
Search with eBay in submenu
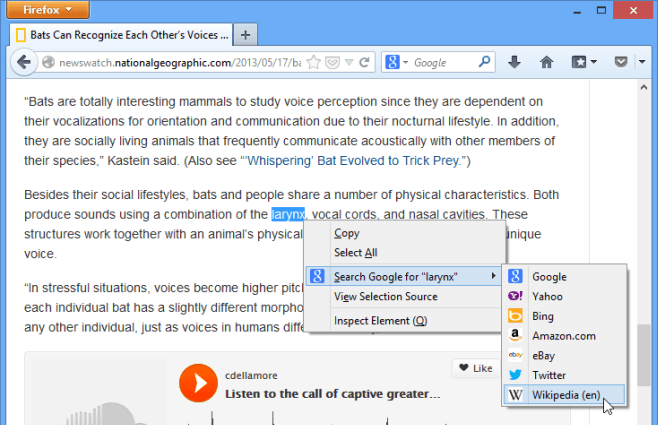(x=564, y=355)
